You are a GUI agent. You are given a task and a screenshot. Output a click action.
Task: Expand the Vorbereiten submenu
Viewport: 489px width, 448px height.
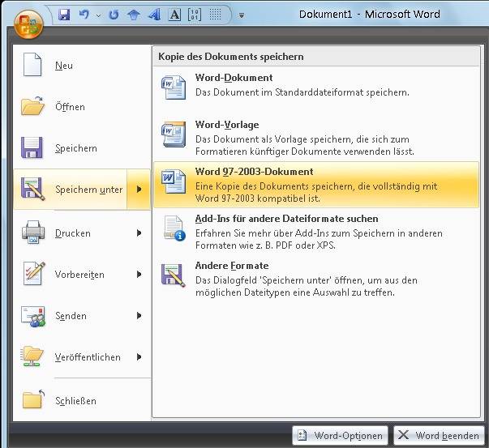click(139, 275)
